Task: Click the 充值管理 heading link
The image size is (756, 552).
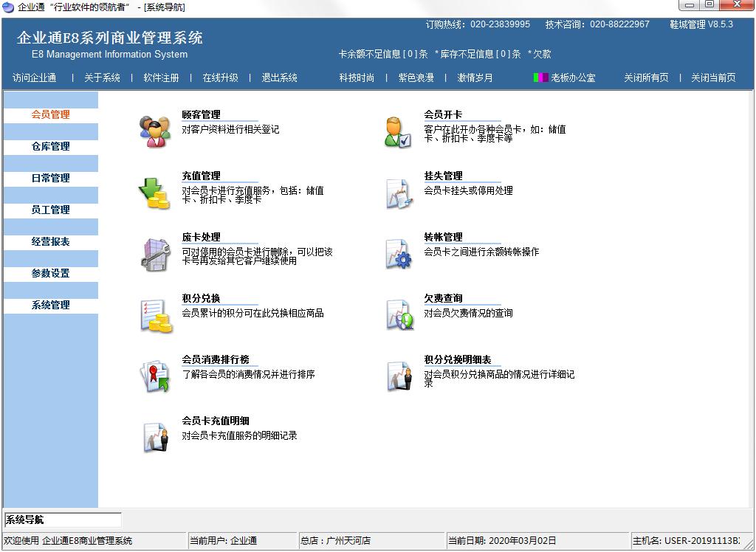Action: tap(201, 176)
